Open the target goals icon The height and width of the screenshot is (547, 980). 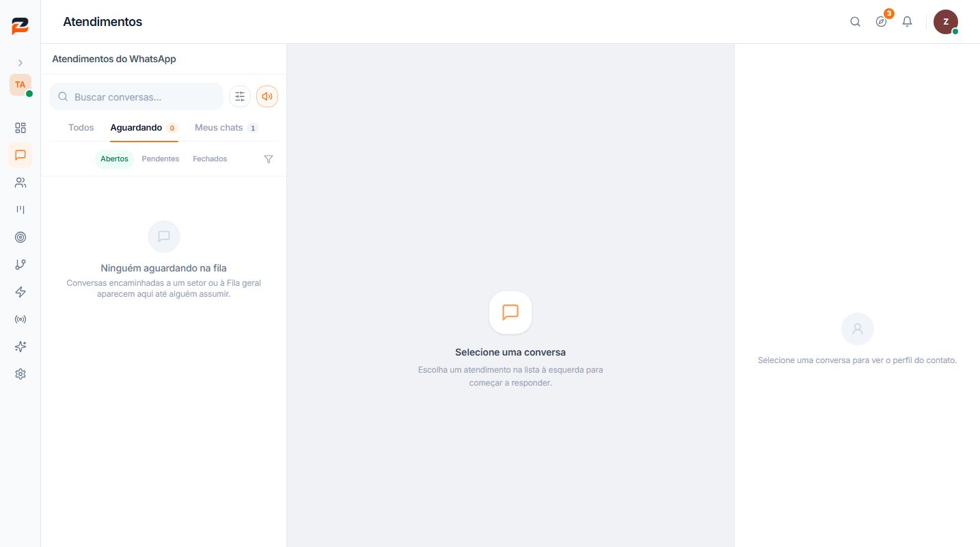click(x=21, y=237)
